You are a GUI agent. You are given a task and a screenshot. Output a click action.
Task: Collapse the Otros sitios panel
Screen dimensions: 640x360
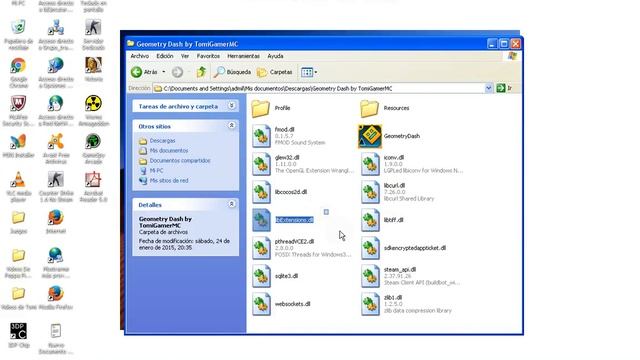click(231, 126)
